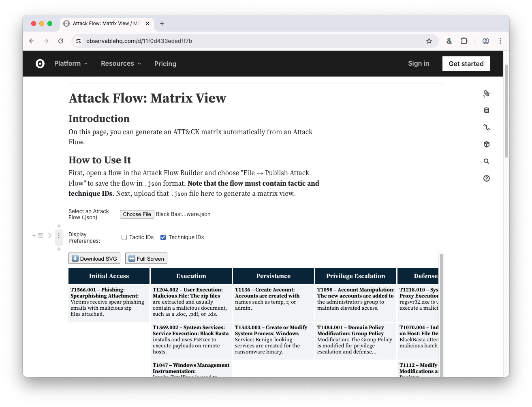Click the Full Screen button

(x=146, y=259)
